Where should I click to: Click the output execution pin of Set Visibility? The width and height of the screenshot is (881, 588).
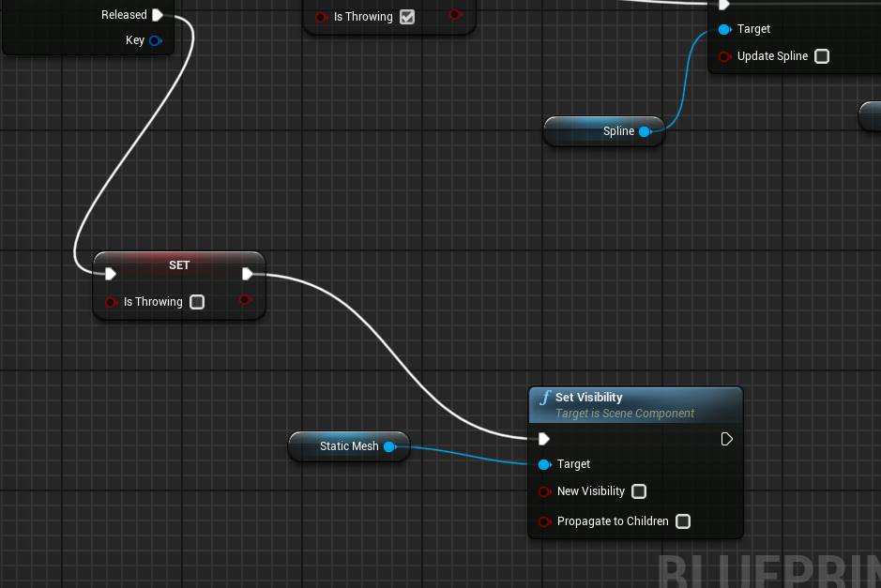pyautogui.click(x=726, y=438)
